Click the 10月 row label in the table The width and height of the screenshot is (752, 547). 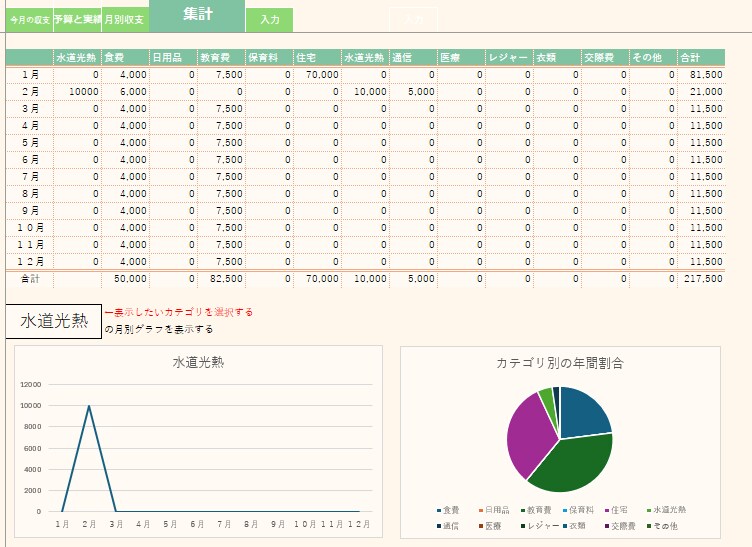tap(30, 228)
